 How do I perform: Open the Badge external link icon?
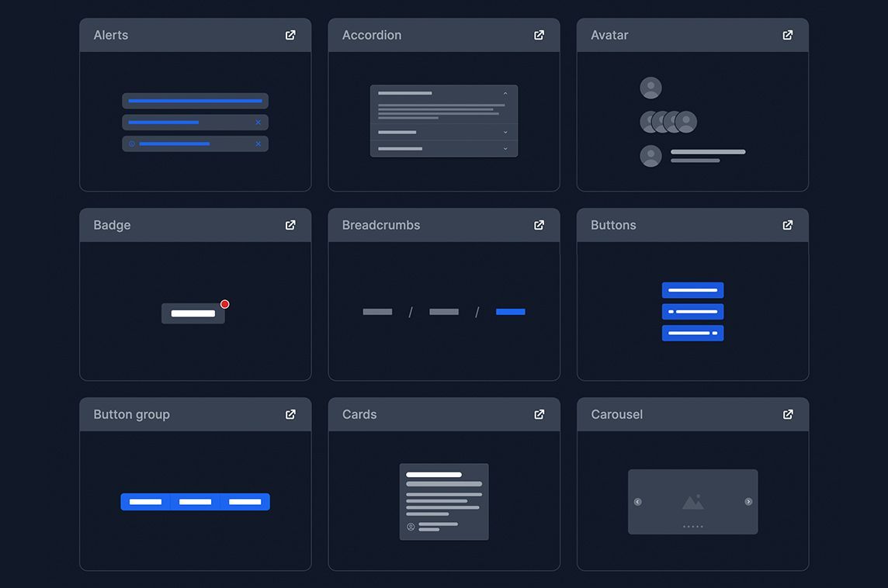pos(290,225)
